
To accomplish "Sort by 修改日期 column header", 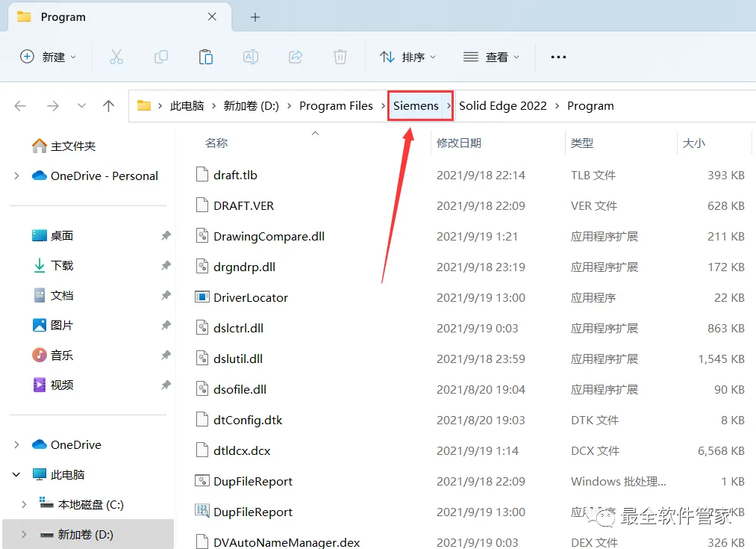I will click(459, 143).
